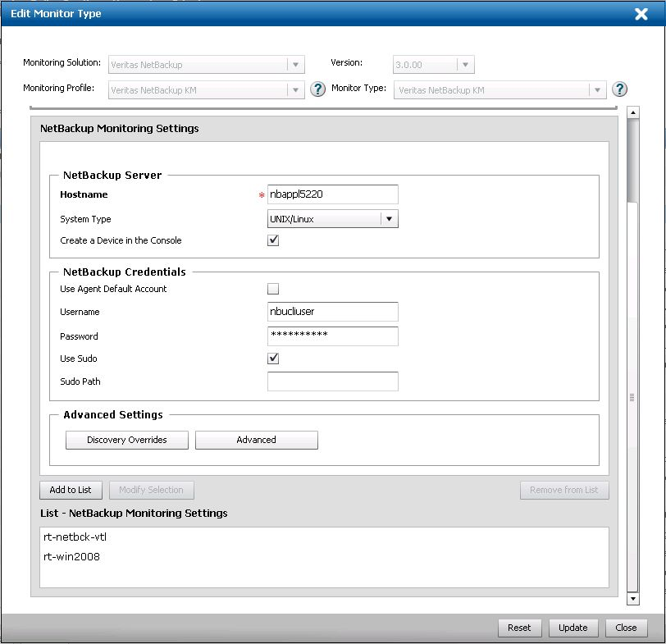Open the Advanced settings button
The height and width of the screenshot is (644, 666).
click(256, 440)
